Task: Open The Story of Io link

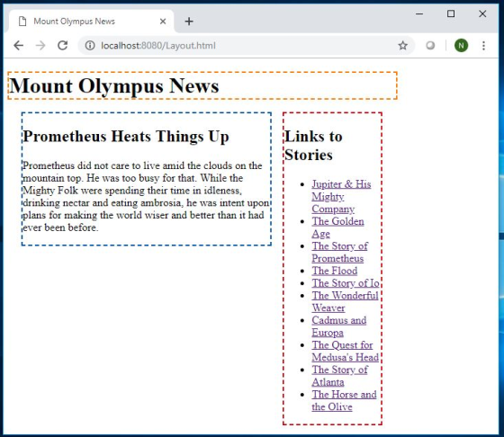Action: coord(346,283)
